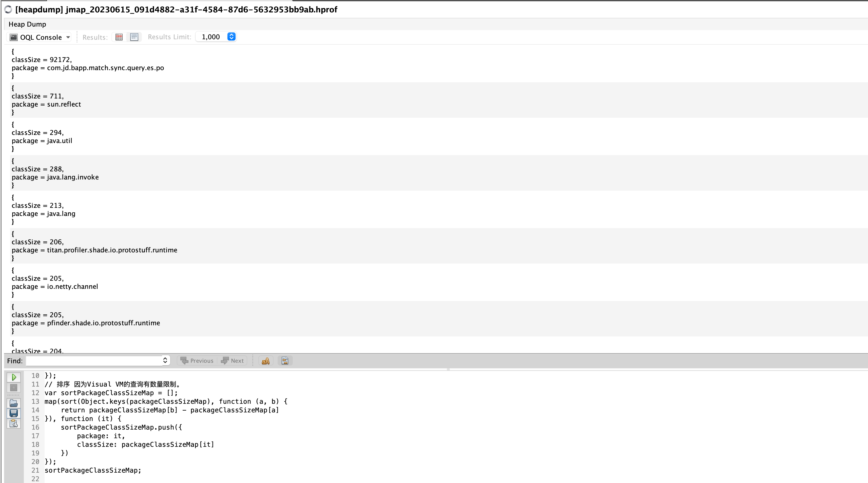Select the Heap Dump tab label
868x483 pixels.
point(27,24)
